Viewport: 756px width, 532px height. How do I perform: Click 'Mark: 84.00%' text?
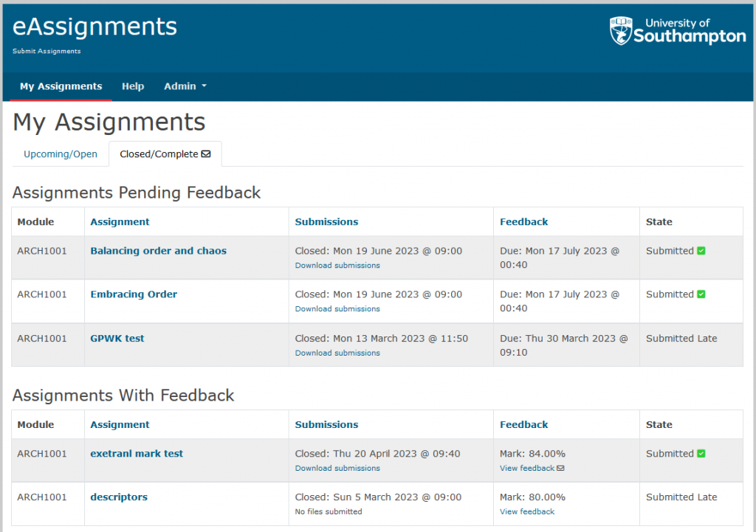(532, 454)
